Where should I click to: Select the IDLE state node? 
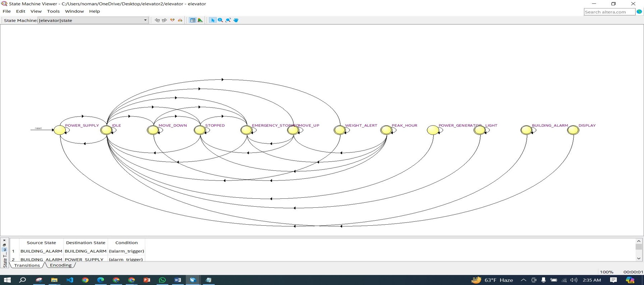(106, 130)
